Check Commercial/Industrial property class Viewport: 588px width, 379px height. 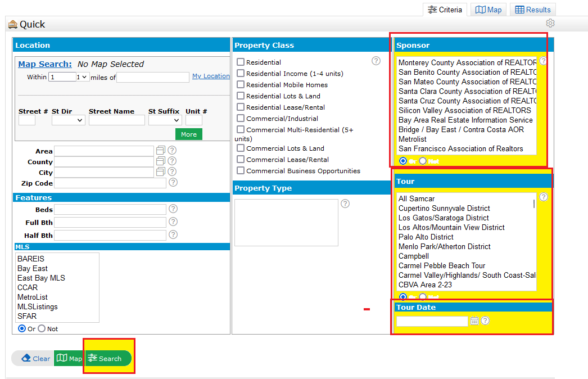coord(241,118)
